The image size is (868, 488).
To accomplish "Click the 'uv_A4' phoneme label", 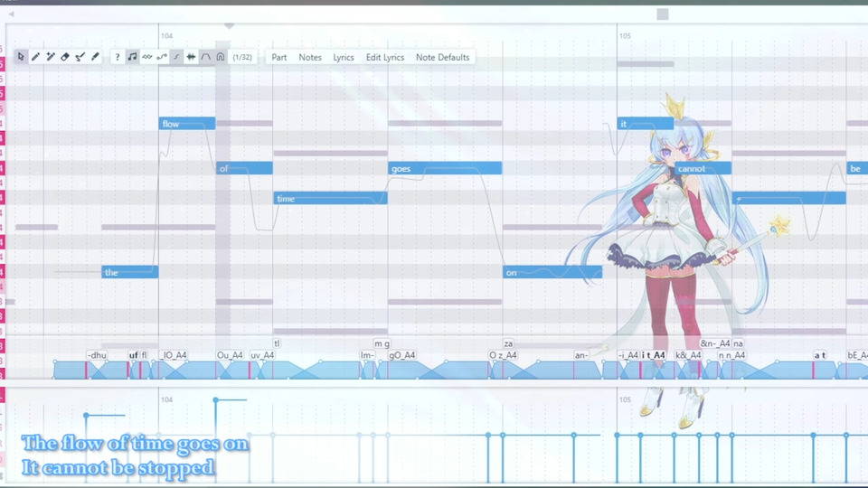I will click(x=262, y=355).
